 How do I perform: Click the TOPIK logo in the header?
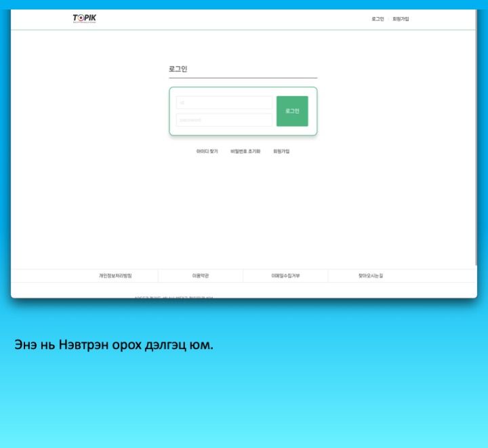(85, 19)
